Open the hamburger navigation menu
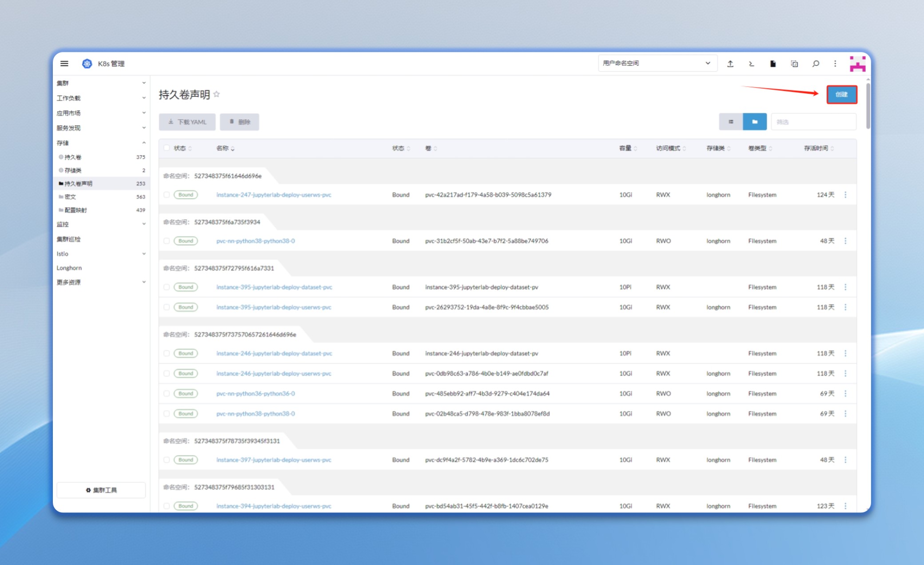This screenshot has width=924, height=565. pos(64,64)
